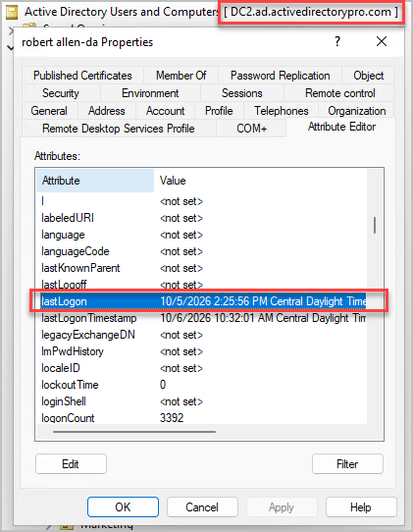The width and height of the screenshot is (413, 532).
Task: Click the horizontal scrollbar in attributes list
Action: point(134,432)
